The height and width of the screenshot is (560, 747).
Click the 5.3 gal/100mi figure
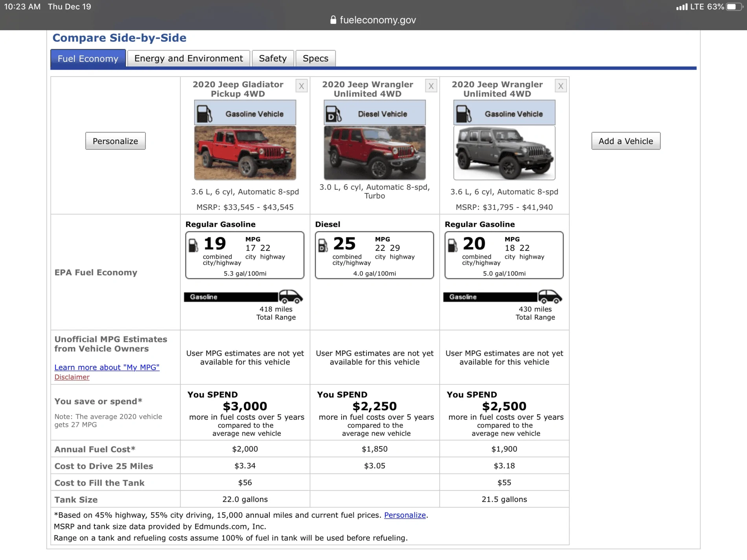(x=245, y=274)
